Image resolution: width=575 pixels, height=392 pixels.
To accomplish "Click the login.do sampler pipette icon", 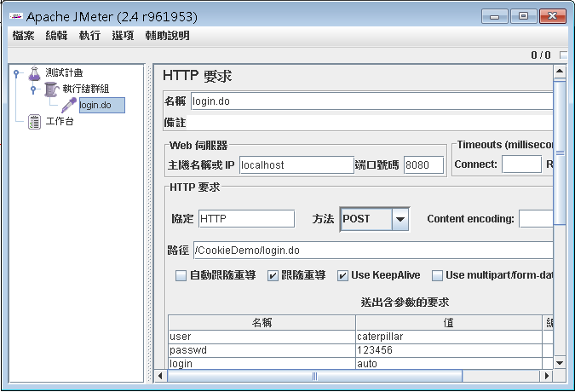I will coord(69,105).
